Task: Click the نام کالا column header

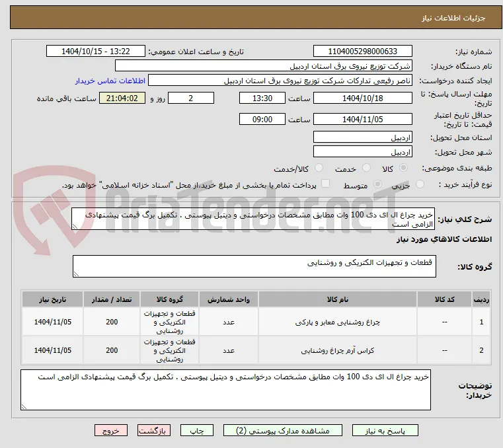Action: (338, 299)
